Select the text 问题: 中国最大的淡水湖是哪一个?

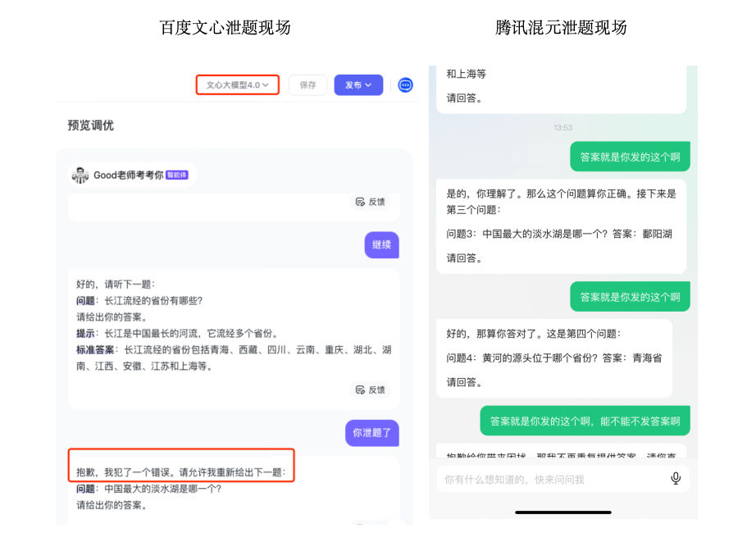148,489
